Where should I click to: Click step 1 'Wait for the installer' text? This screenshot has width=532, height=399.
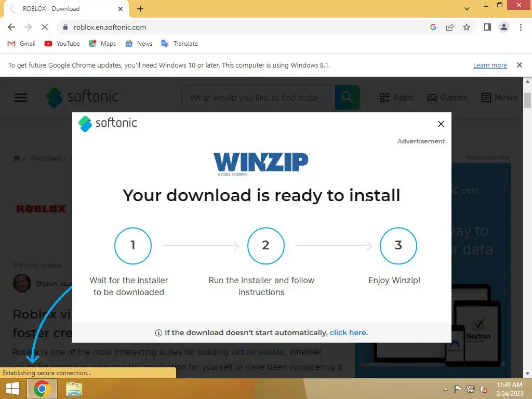click(129, 286)
